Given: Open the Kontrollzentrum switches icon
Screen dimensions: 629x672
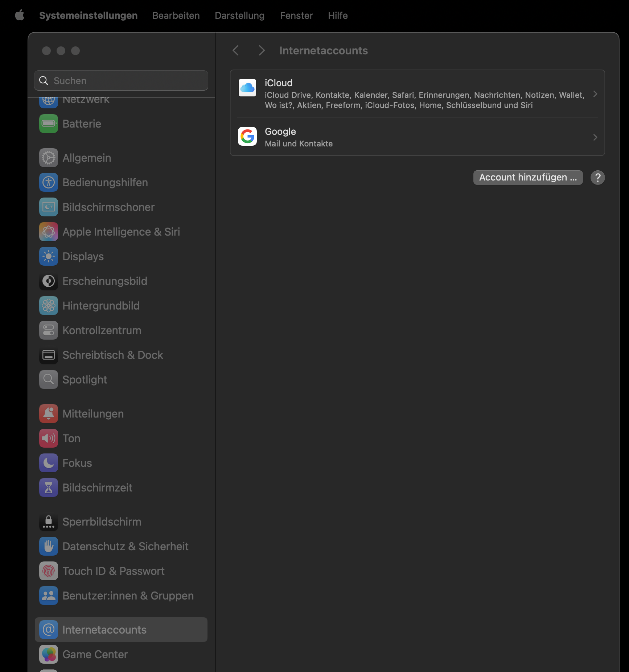Looking at the screenshot, I should click(x=49, y=330).
